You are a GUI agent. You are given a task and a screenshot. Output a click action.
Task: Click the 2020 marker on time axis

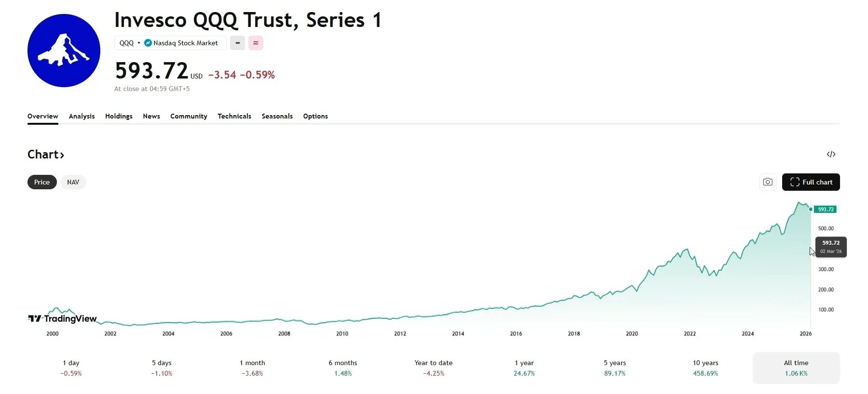point(632,333)
